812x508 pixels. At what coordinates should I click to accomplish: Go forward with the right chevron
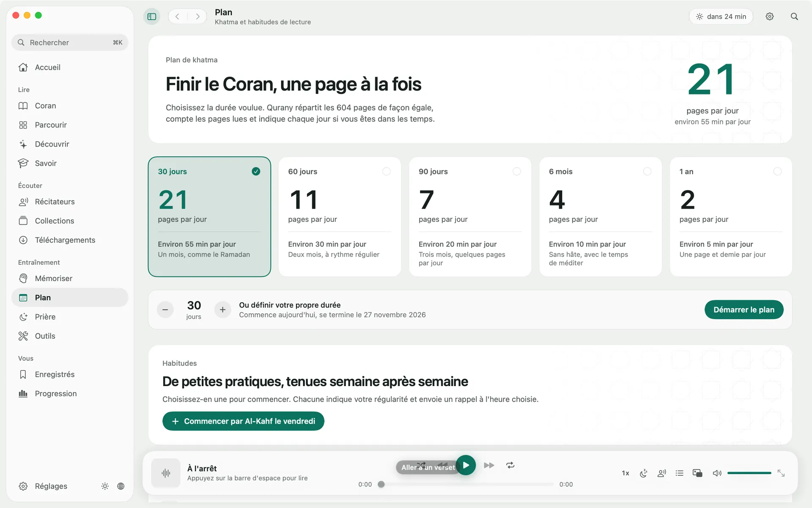point(198,17)
